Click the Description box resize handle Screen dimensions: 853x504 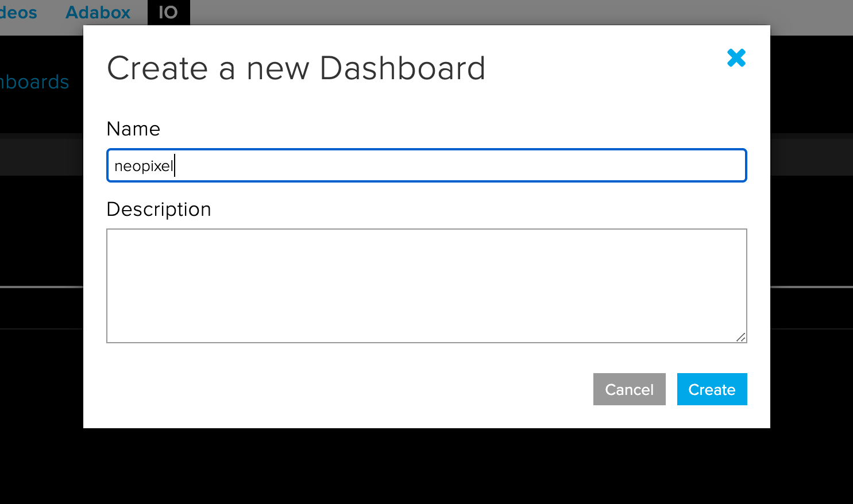point(741,337)
